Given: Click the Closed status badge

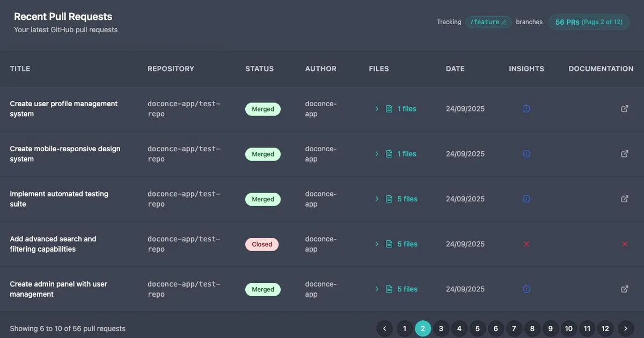Looking at the screenshot, I should click(x=262, y=244).
